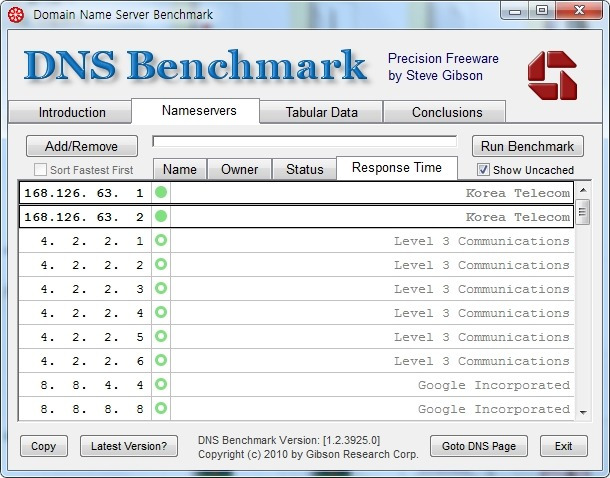610x478 pixels.
Task: Select the Owner sub-tab
Action: point(240,170)
